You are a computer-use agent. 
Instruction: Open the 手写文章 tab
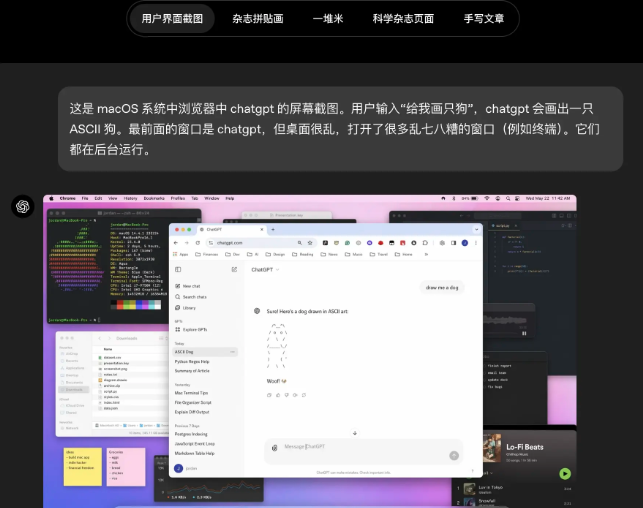click(484, 18)
